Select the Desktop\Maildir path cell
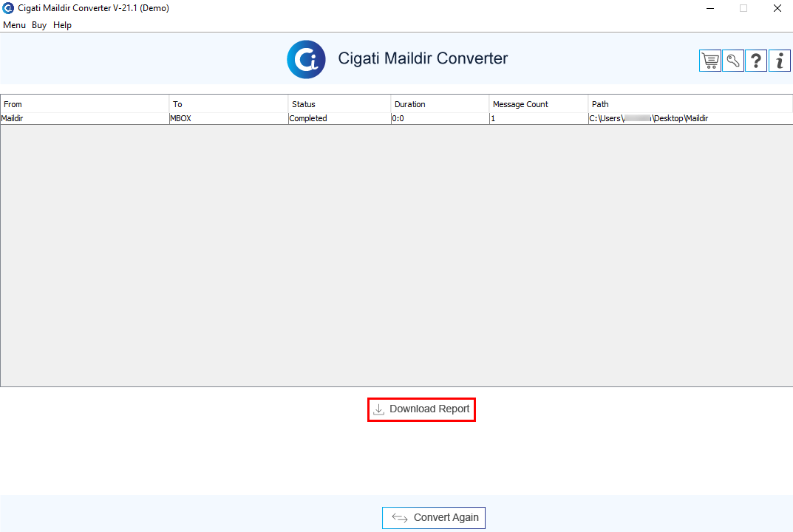This screenshot has width=793, height=532. pos(690,118)
